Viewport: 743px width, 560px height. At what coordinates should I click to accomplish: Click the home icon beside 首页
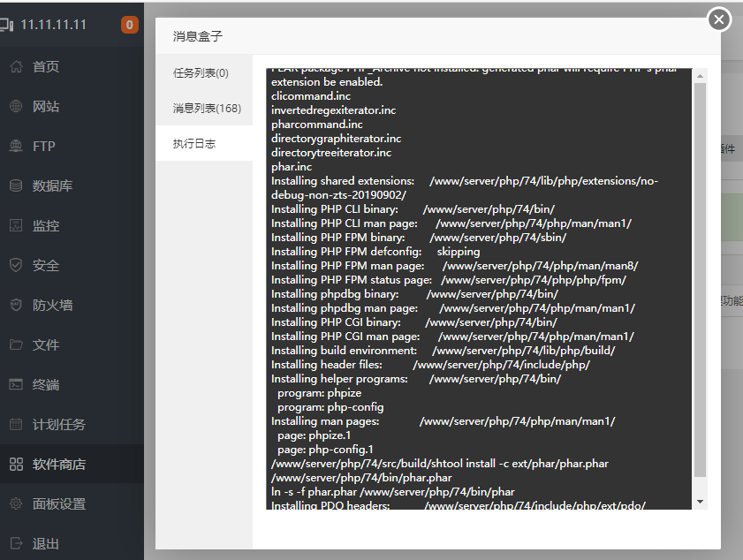coord(16,67)
